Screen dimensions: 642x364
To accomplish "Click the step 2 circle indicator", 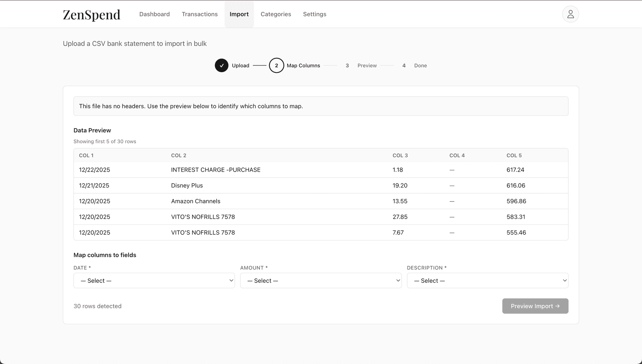I will click(x=276, y=65).
